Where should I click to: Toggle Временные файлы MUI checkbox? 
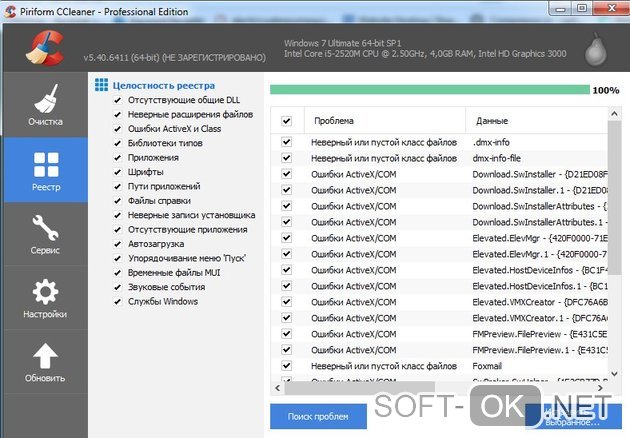pos(117,273)
